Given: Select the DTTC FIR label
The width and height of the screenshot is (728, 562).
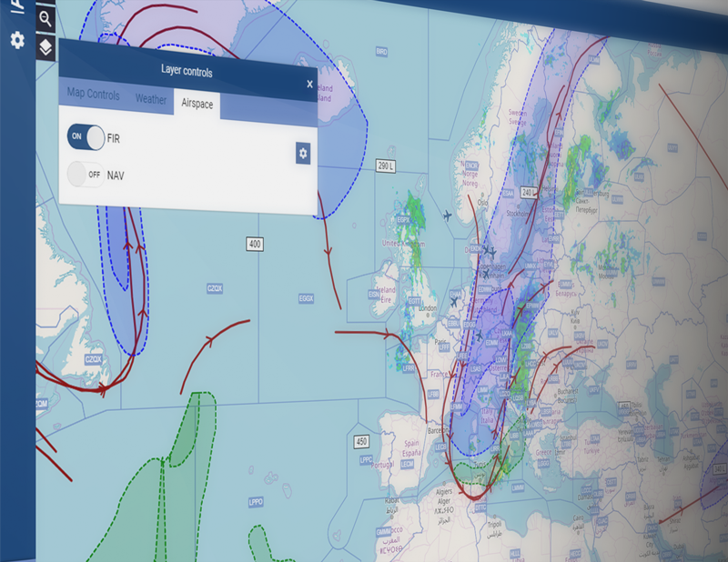Looking at the screenshot, I should point(480,507).
